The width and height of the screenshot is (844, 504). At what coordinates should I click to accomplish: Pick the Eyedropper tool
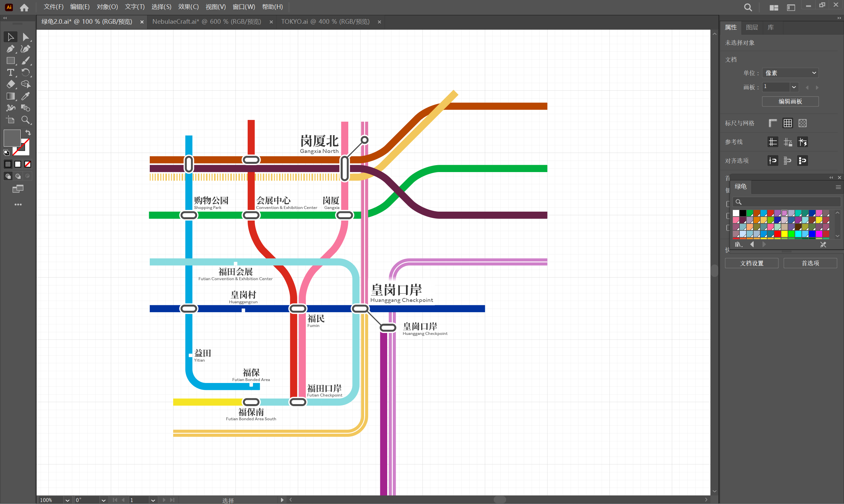point(25,97)
